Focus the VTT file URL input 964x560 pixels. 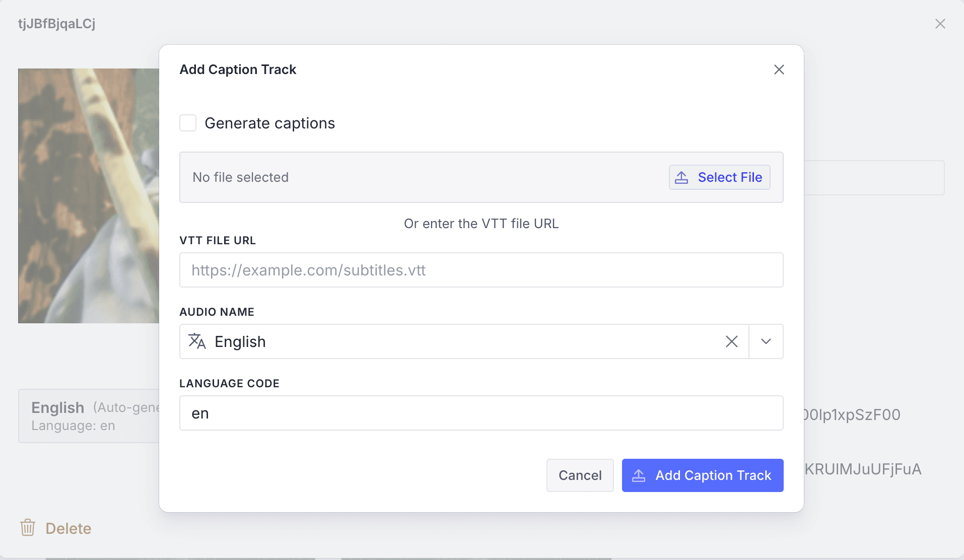click(x=481, y=270)
